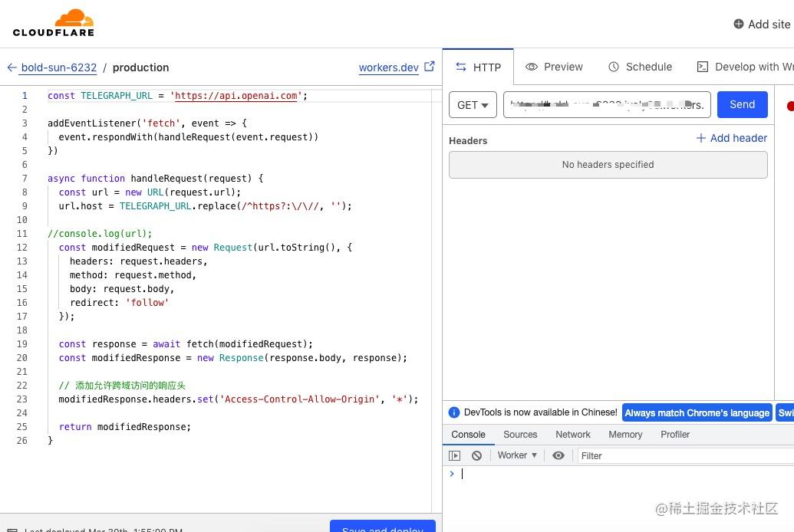Toggle the console drawer panel icon
Viewport: 794px width, 532px height.
coord(455,455)
